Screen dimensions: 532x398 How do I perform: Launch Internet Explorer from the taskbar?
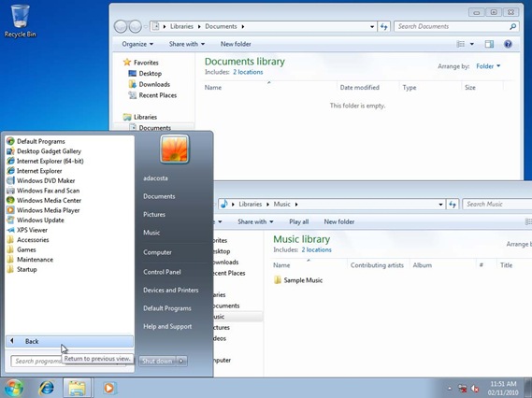tap(46, 388)
